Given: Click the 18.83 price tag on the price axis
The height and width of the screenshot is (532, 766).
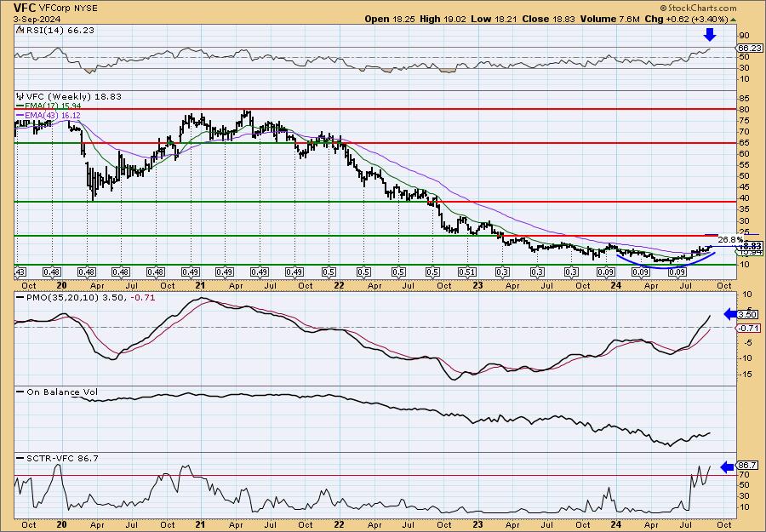Looking at the screenshot, I should [749, 246].
